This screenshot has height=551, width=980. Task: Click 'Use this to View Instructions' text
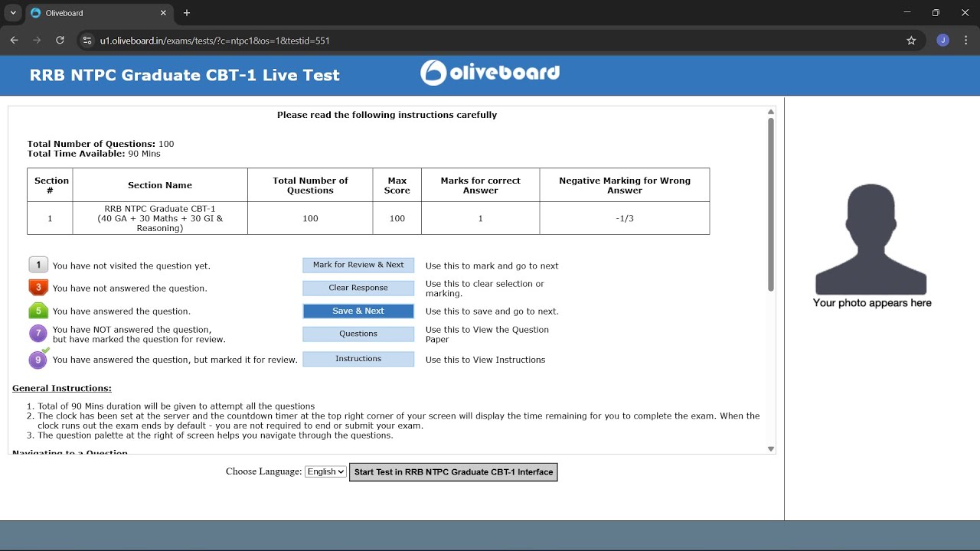pos(485,360)
